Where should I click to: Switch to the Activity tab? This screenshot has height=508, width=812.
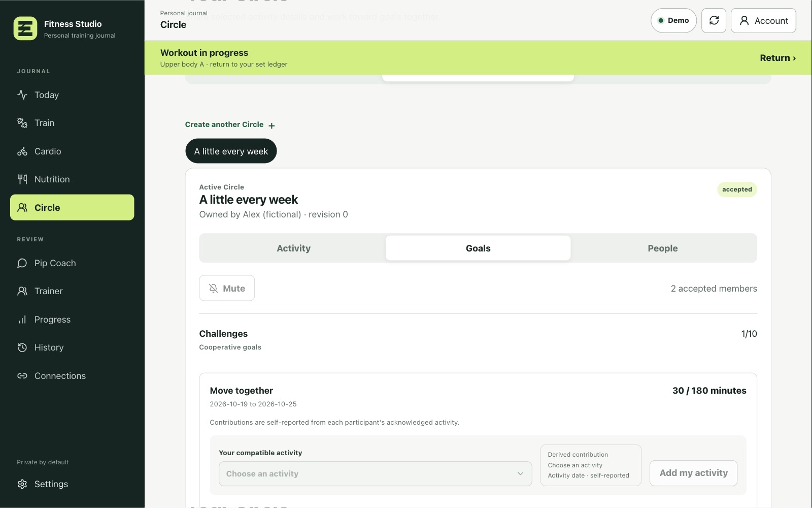tap(293, 248)
